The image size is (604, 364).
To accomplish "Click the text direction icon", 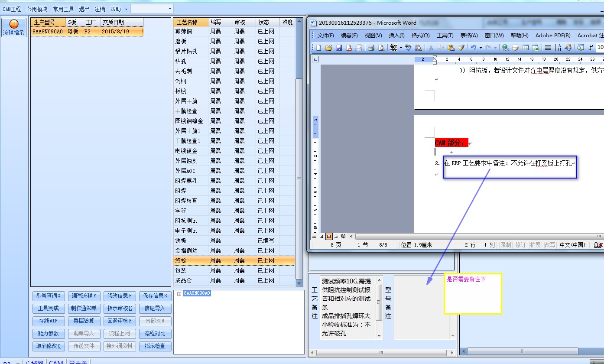I will tap(558, 48).
